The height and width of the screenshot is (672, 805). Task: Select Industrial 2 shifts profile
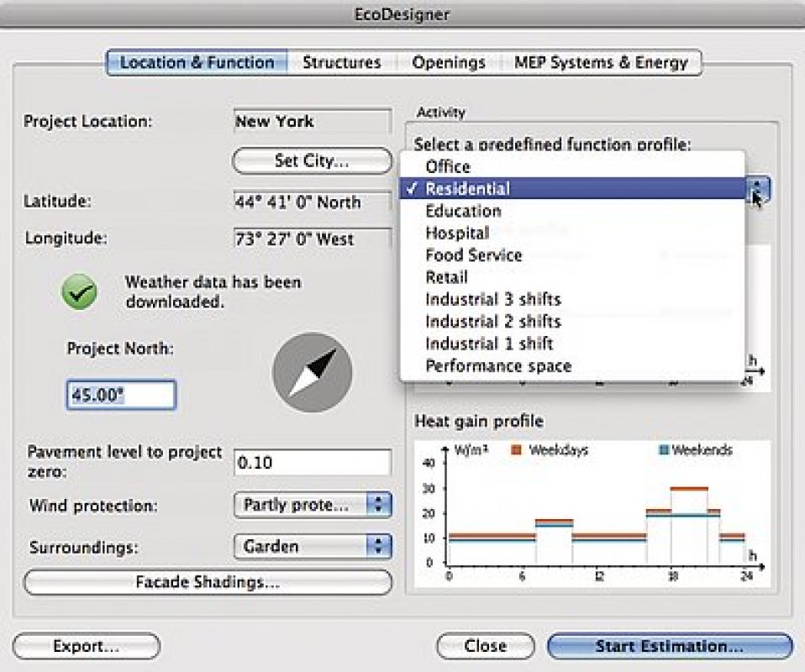pos(572,321)
